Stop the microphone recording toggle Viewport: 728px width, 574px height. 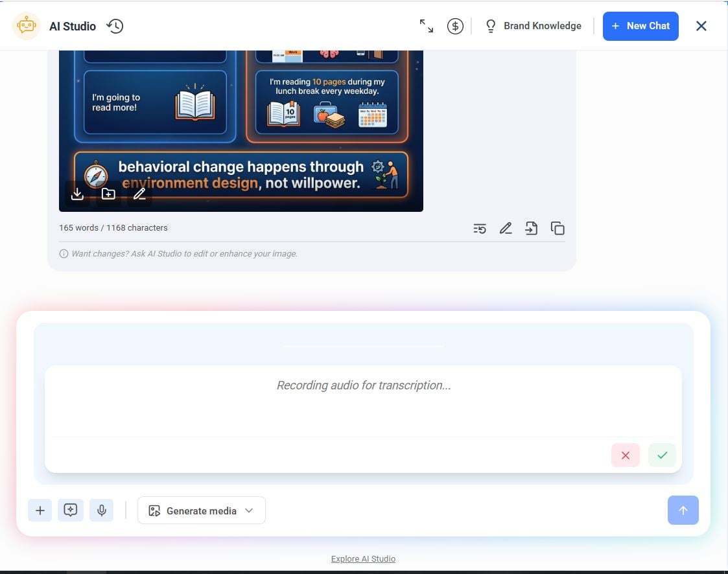point(102,510)
